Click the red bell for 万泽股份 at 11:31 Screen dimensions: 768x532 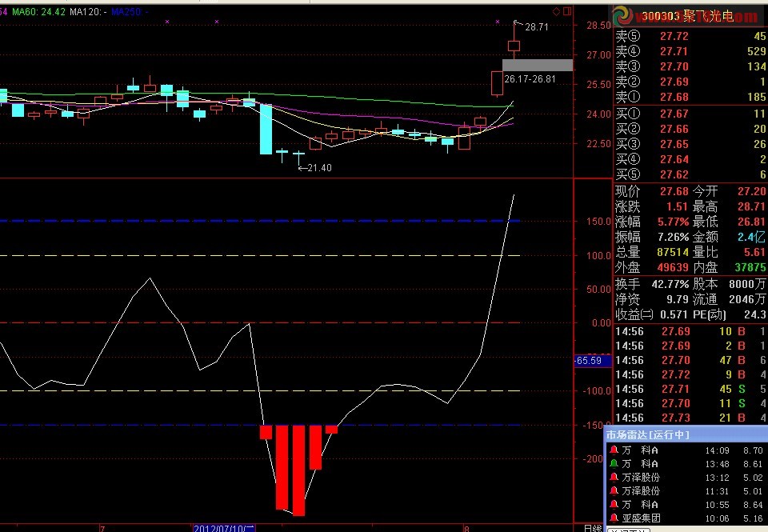pos(614,491)
